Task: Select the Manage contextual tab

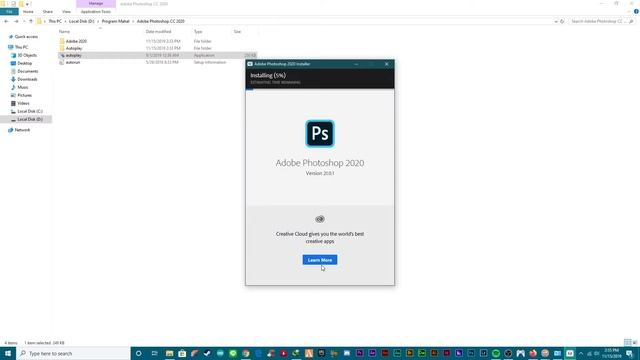Action: click(96, 4)
